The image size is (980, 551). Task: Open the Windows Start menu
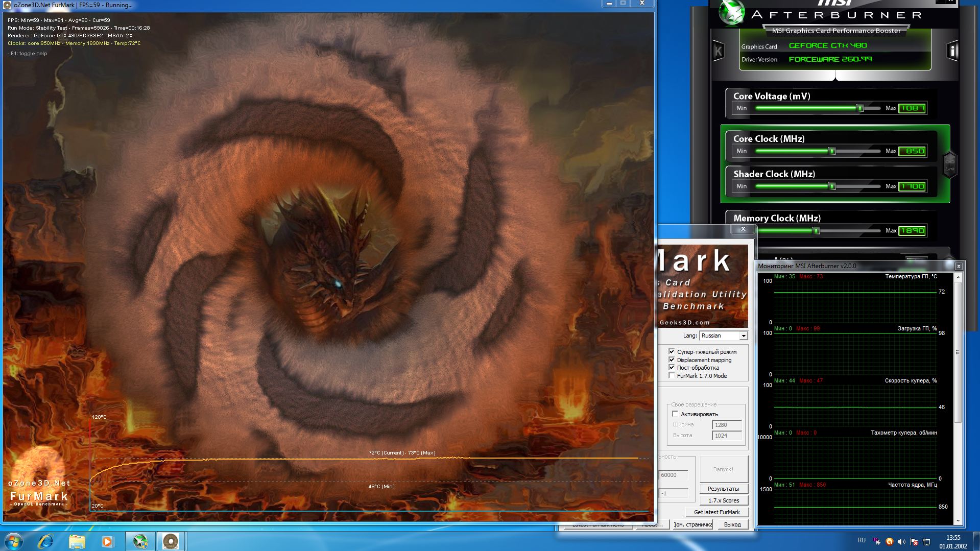pyautogui.click(x=13, y=541)
